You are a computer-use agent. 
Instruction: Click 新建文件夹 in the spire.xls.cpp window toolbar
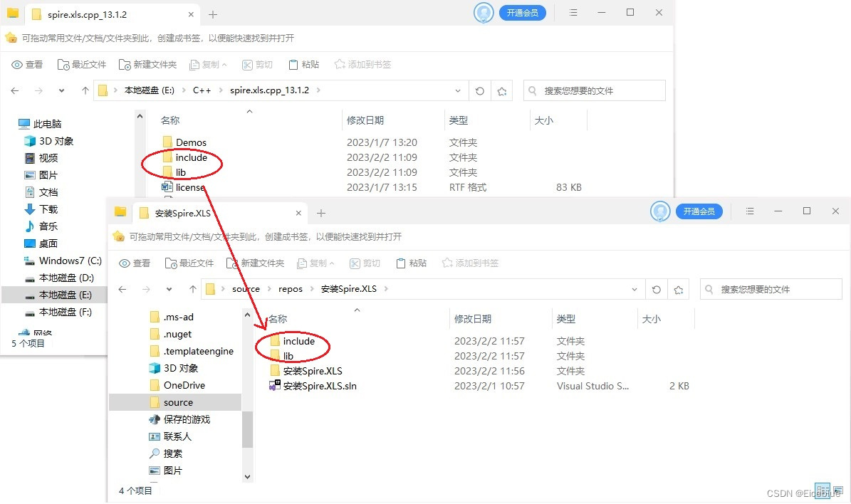147,65
